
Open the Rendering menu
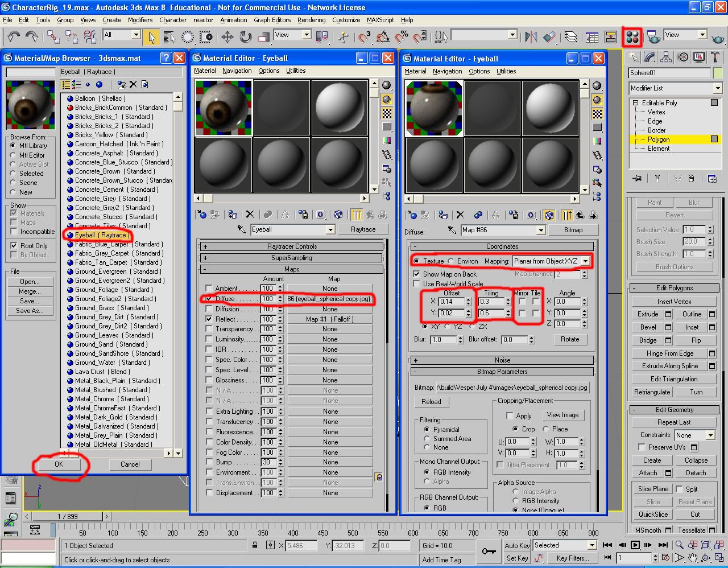(x=311, y=20)
